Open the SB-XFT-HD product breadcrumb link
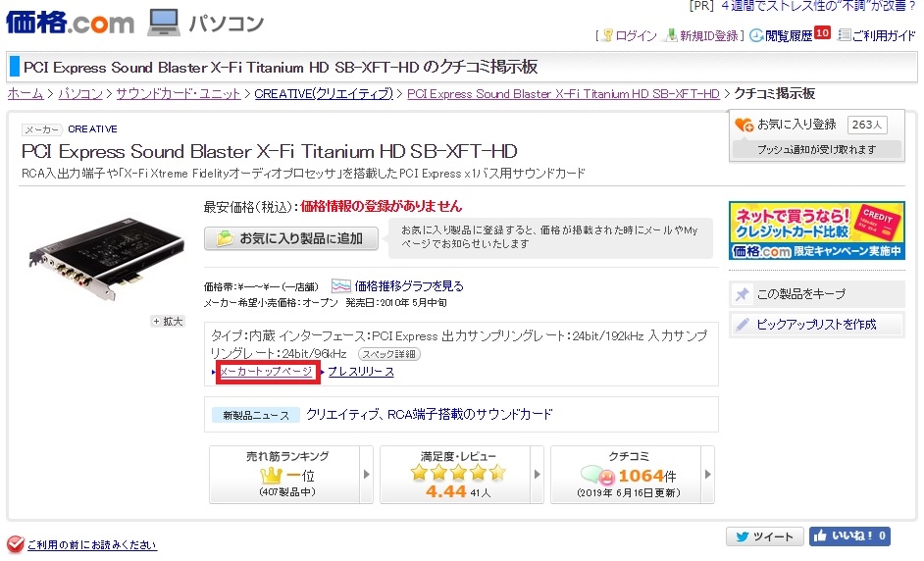This screenshot has height=561, width=924. click(x=563, y=94)
